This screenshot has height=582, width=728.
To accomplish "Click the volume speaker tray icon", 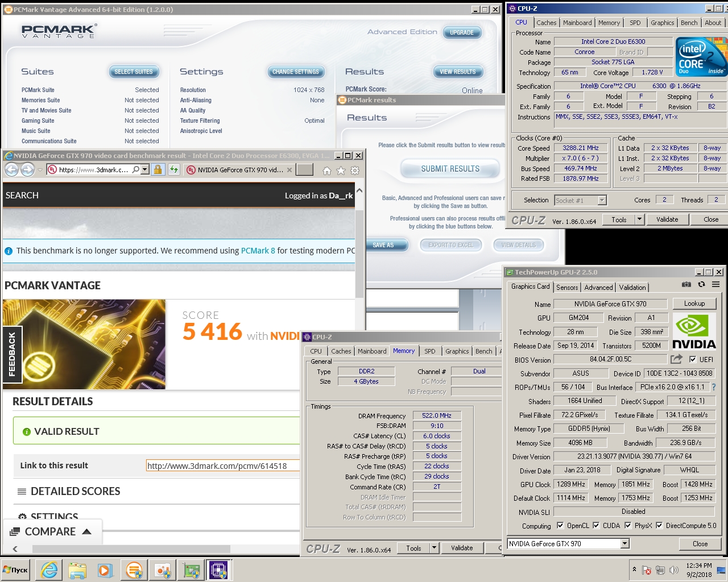I will click(674, 570).
